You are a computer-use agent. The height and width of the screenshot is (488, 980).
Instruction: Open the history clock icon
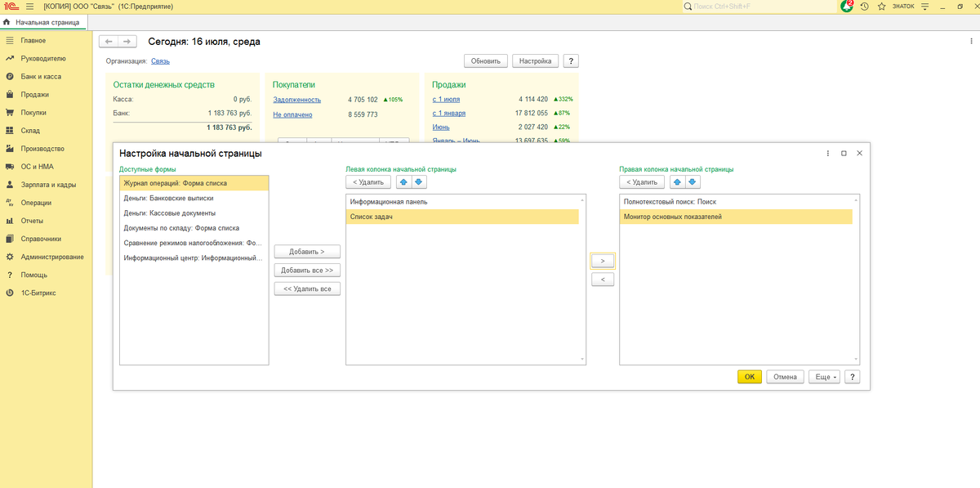point(864,6)
